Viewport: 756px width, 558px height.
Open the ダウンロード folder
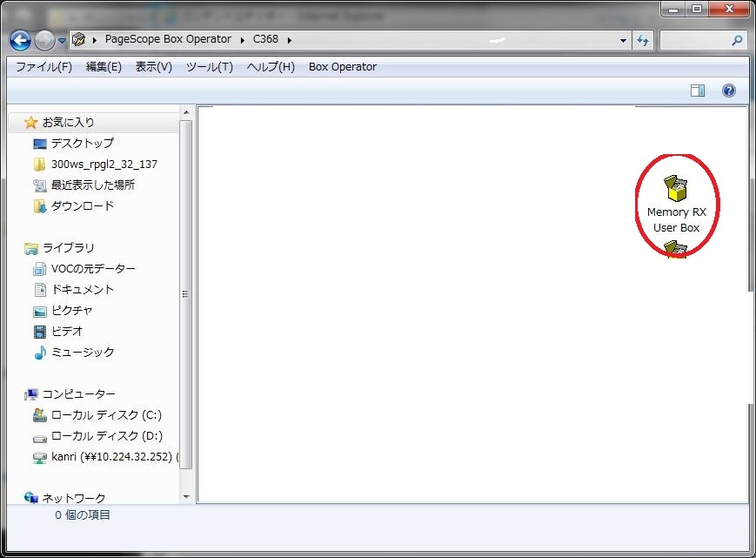[x=82, y=206]
